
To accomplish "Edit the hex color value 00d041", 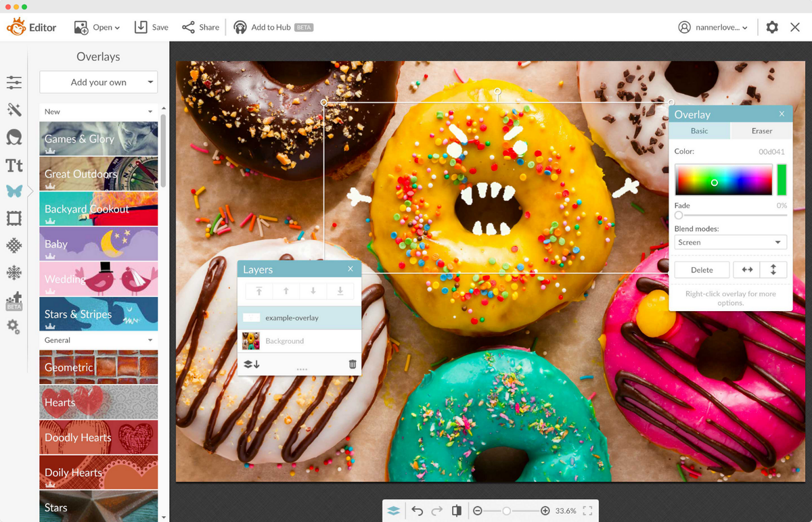I will point(771,151).
